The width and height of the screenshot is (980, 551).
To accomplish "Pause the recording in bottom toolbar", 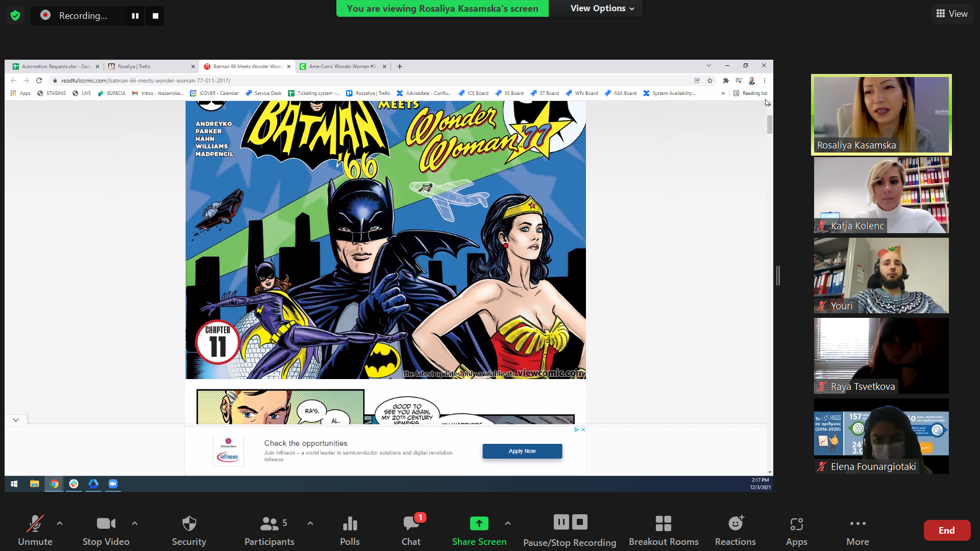I will tap(561, 522).
